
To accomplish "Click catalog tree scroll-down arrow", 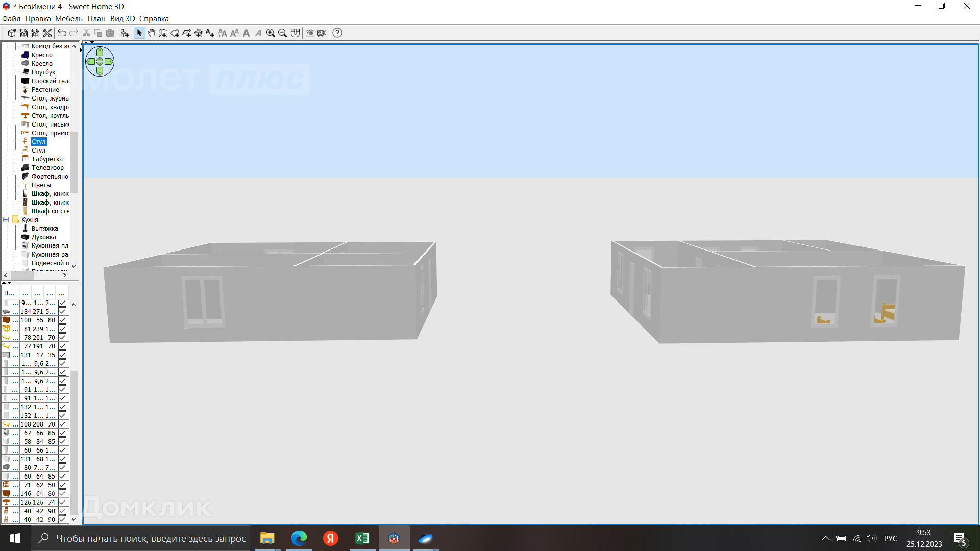I will tap(74, 266).
